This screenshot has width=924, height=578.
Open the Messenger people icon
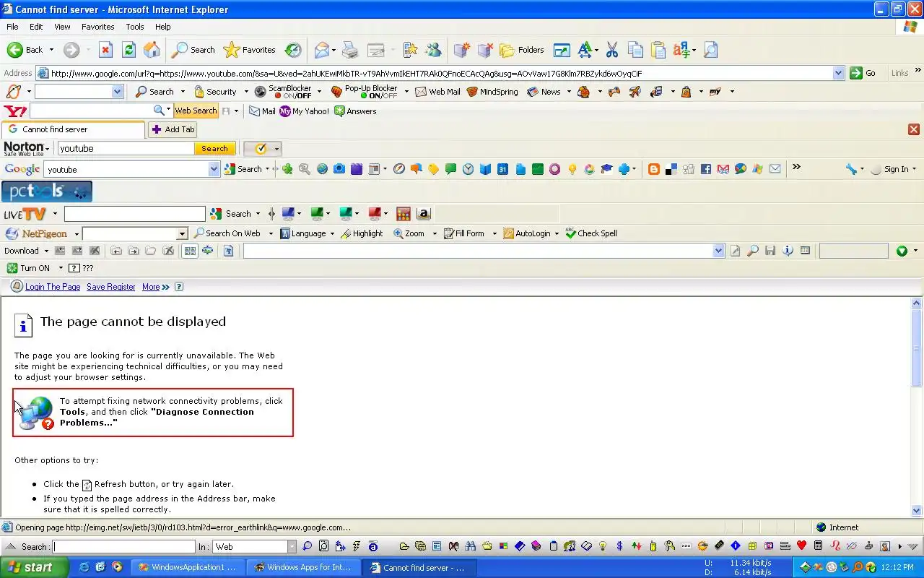pyautogui.click(x=433, y=50)
